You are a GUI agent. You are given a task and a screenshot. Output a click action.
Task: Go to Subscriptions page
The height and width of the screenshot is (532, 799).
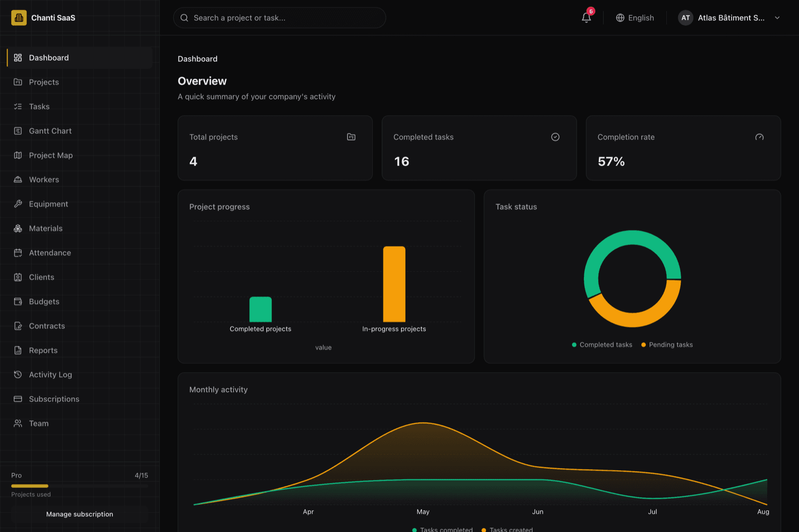(x=80, y=399)
